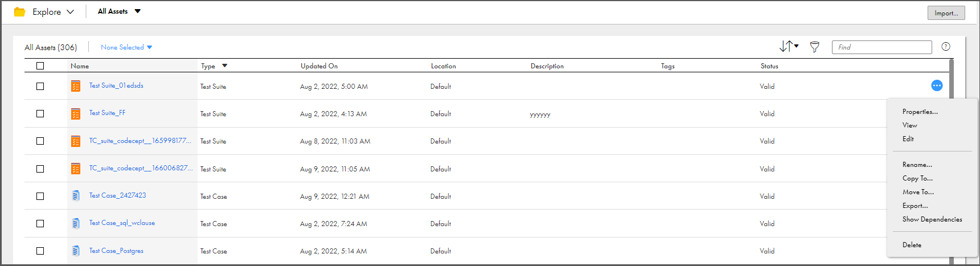Click 'Aug 2, 2022, 5:00 AM' date cell
Screen dimensions: 980x266
coord(334,87)
